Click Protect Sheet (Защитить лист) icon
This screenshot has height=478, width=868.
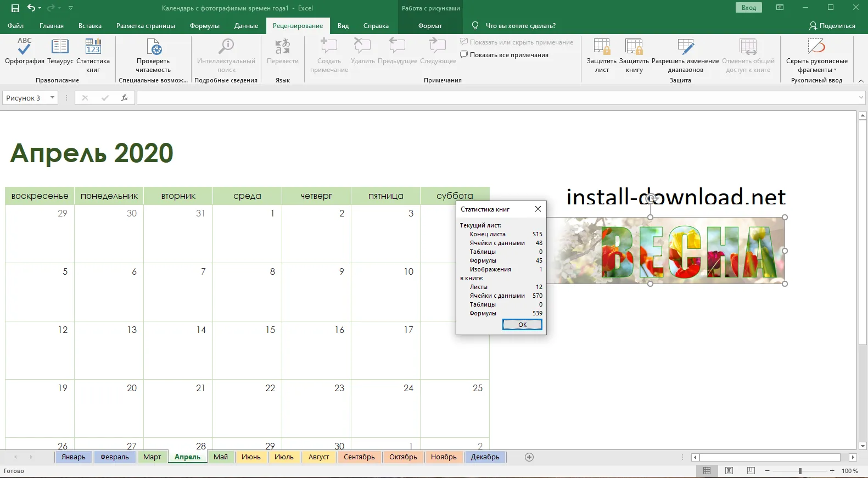point(602,48)
